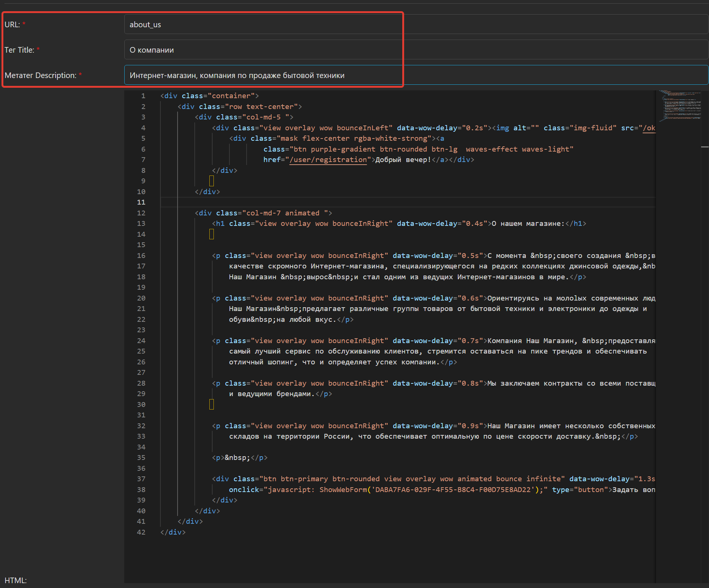Click '<p>&nbsp;</p>' on line 35
Screen dimensions: 709x588
pyautogui.click(x=240, y=458)
